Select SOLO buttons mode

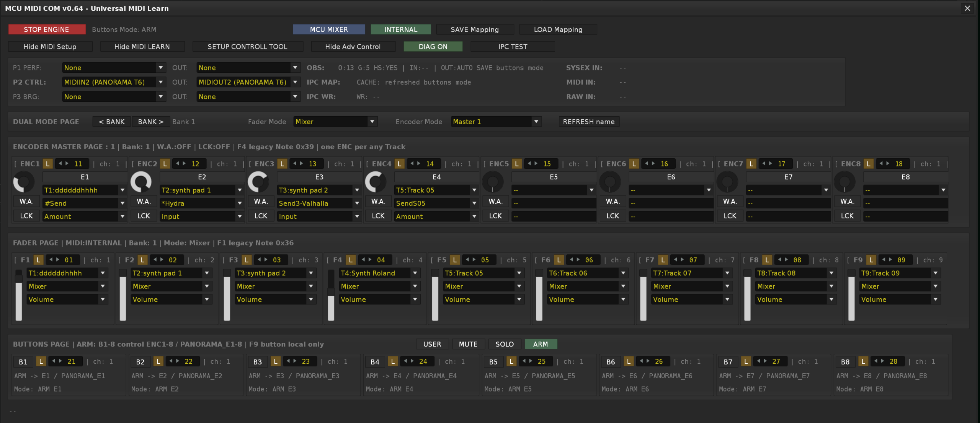point(505,344)
